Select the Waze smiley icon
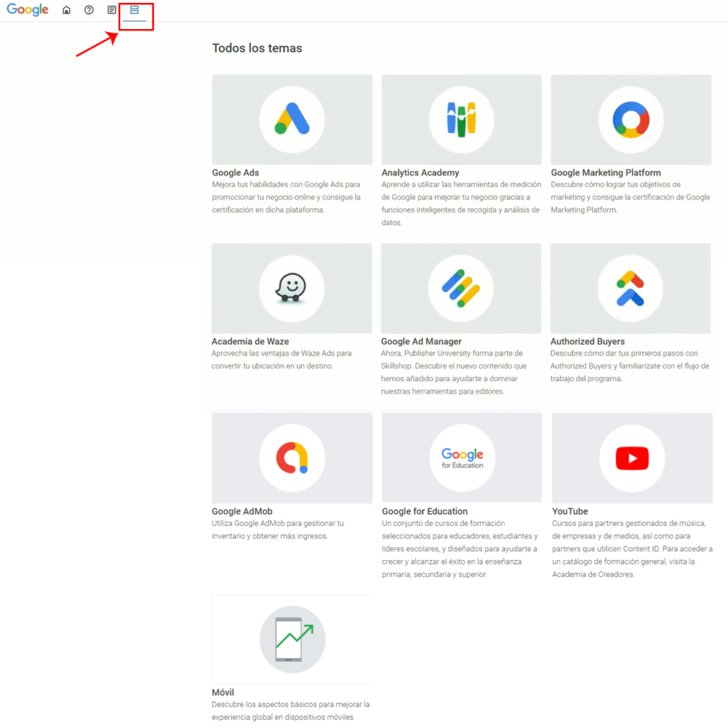Image resolution: width=728 pixels, height=728 pixels. pos(291,288)
